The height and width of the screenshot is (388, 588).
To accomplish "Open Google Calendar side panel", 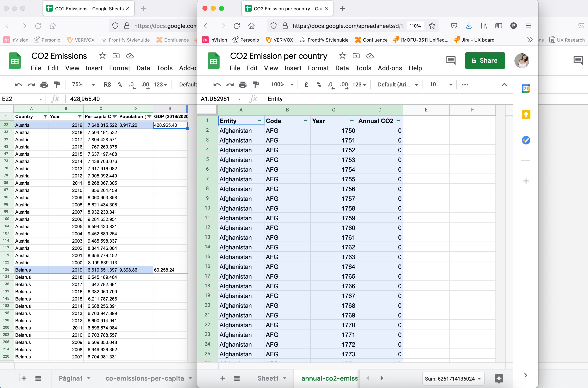I will 526,89.
